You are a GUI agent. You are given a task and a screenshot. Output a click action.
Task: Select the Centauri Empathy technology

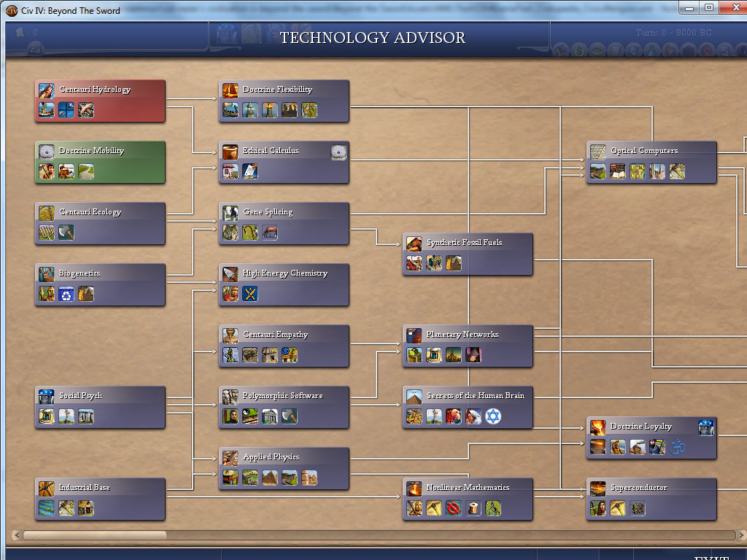(285, 346)
